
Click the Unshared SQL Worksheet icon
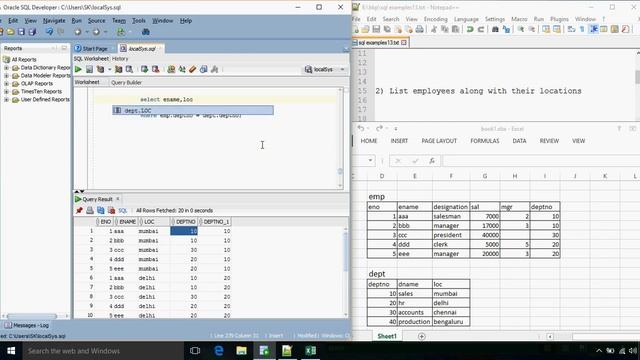coord(171,69)
